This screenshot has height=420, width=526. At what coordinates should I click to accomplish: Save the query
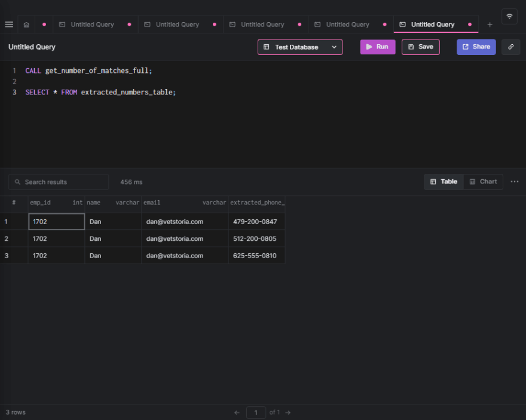point(421,47)
